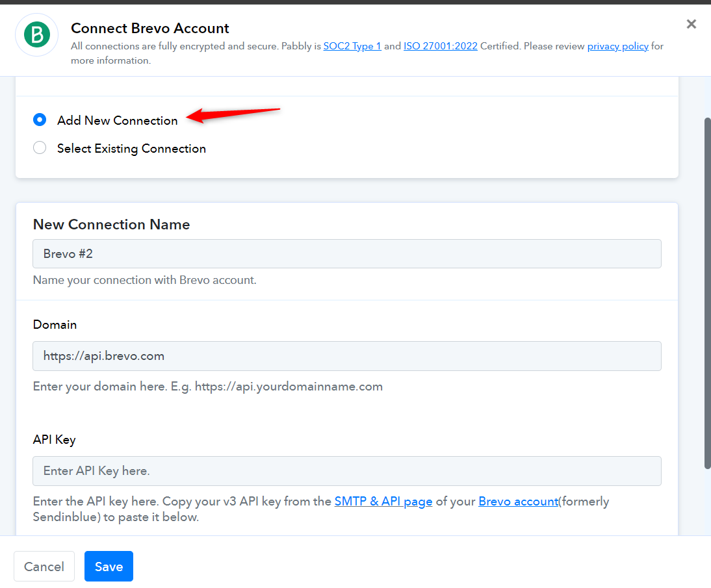Click the Domain label
Image resolution: width=711 pixels, height=588 pixels.
(55, 325)
